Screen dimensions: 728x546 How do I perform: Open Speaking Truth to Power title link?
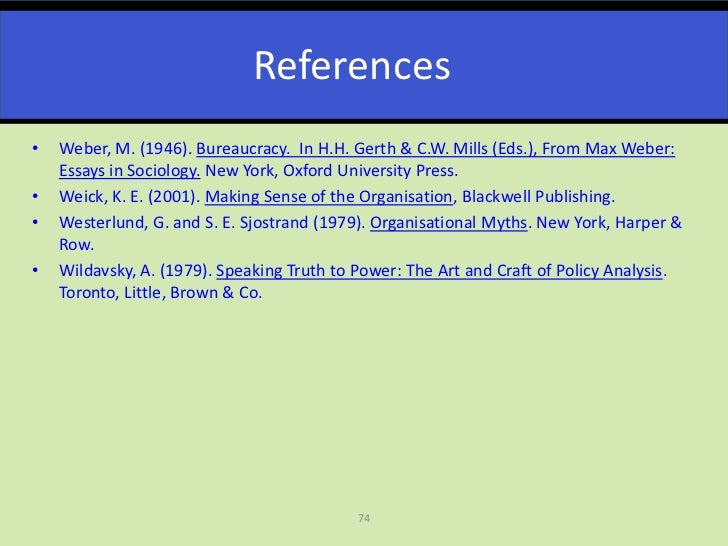tap(439, 271)
